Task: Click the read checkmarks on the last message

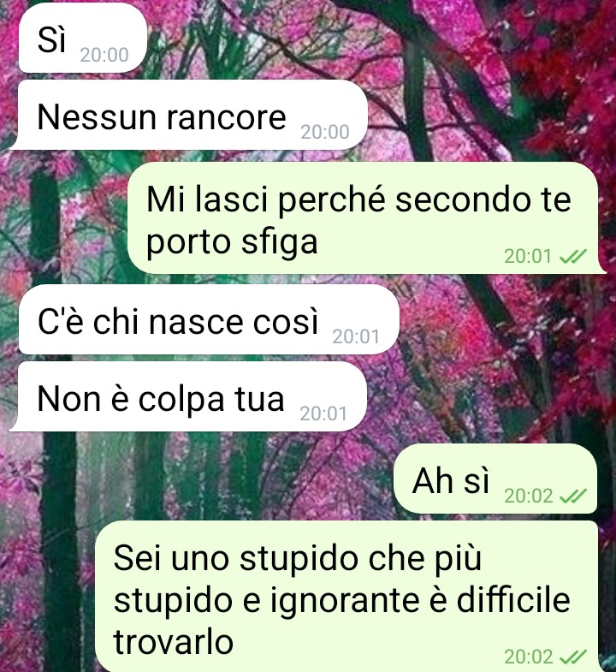Action: (x=573, y=657)
